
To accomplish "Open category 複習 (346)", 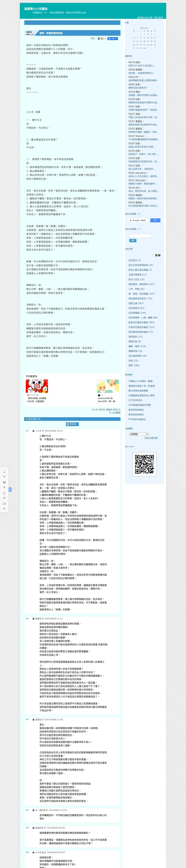I will click(134, 365).
